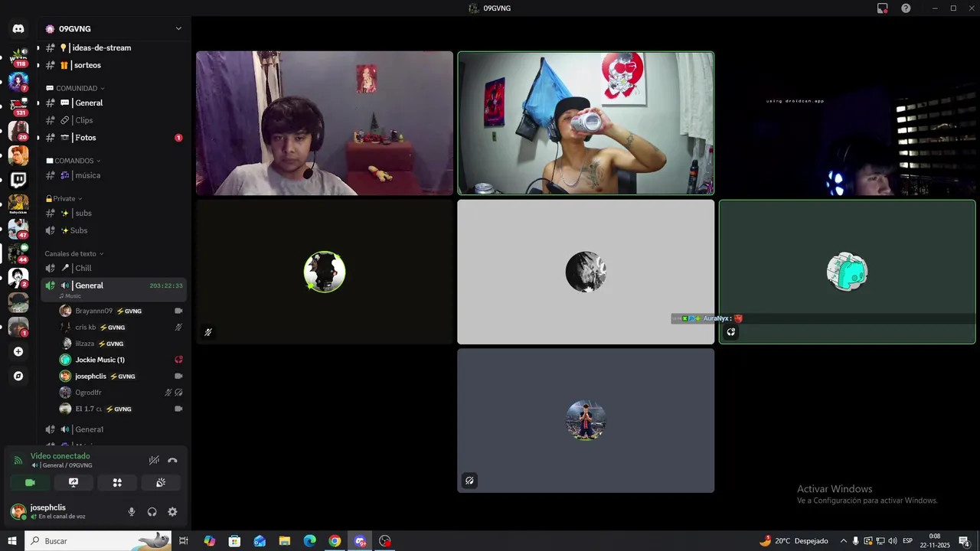
Task: Focus the gray tile with black-white avatar
Action: (586, 272)
